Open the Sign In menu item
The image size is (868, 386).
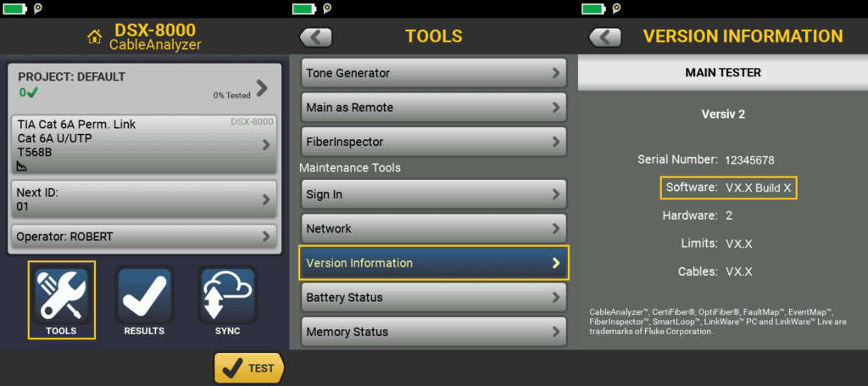[x=433, y=194]
